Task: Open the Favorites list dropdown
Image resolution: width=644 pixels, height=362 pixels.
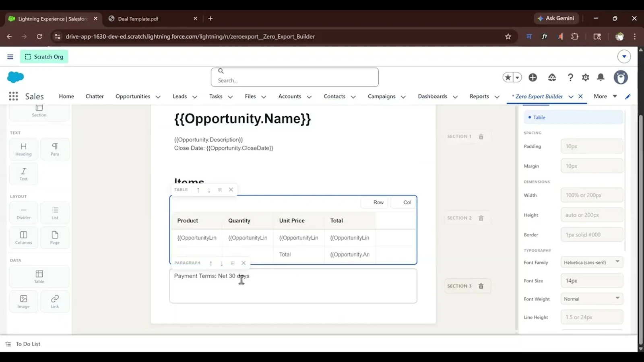Action: (517, 77)
